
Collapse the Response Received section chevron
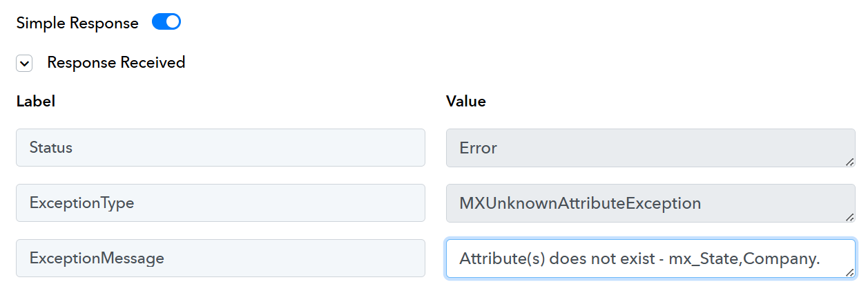25,64
